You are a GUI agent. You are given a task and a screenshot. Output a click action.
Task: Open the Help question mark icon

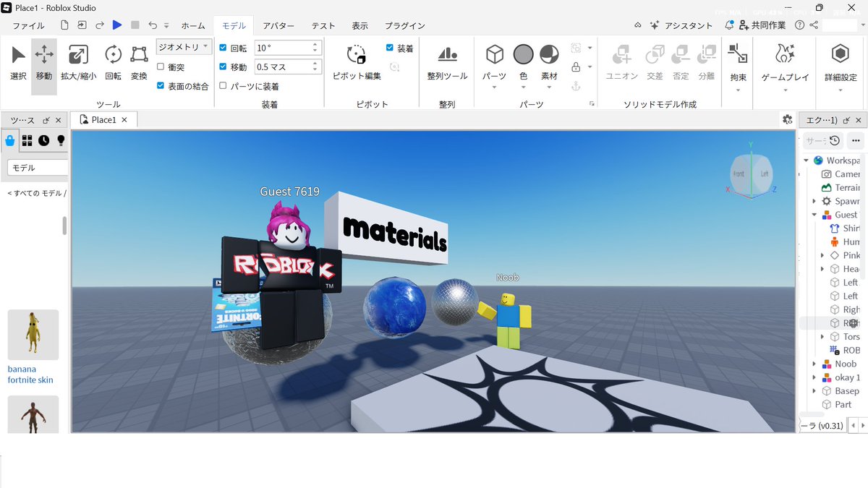pos(799,25)
